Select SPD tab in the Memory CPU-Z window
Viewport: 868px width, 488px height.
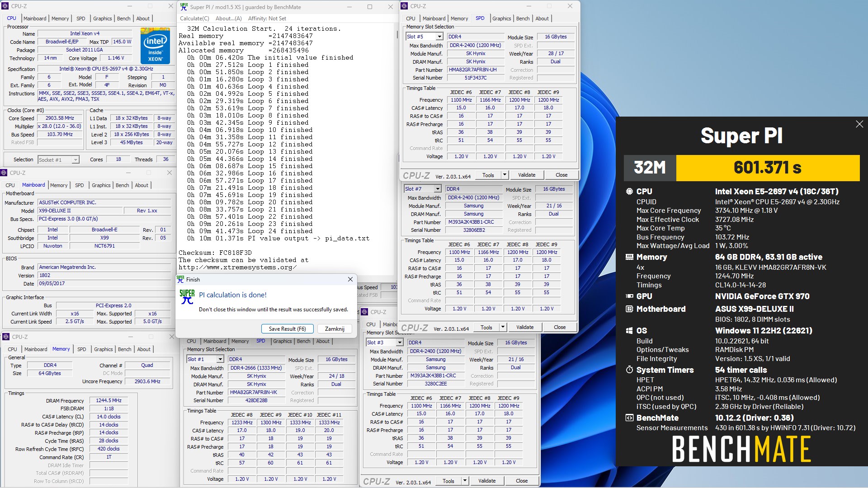[x=81, y=349]
